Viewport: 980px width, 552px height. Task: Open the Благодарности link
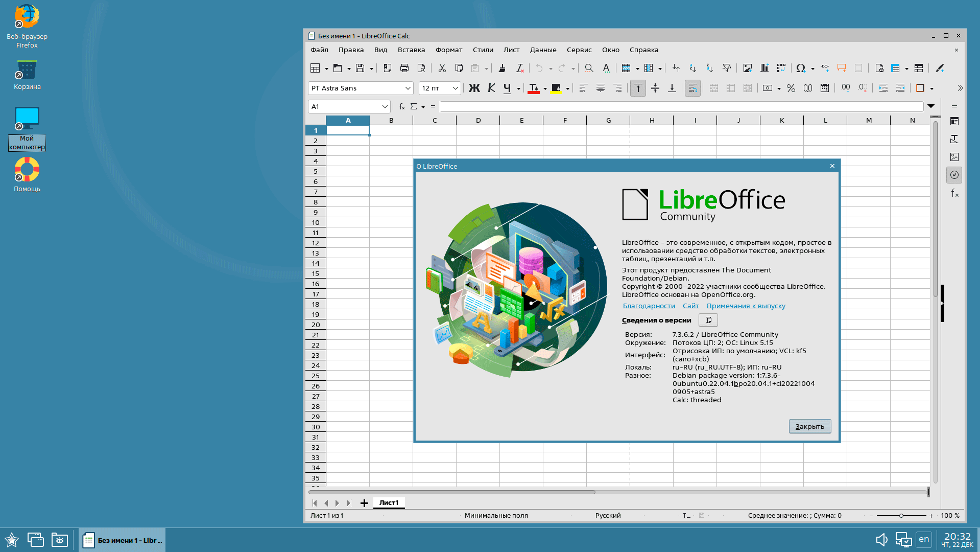649,306
